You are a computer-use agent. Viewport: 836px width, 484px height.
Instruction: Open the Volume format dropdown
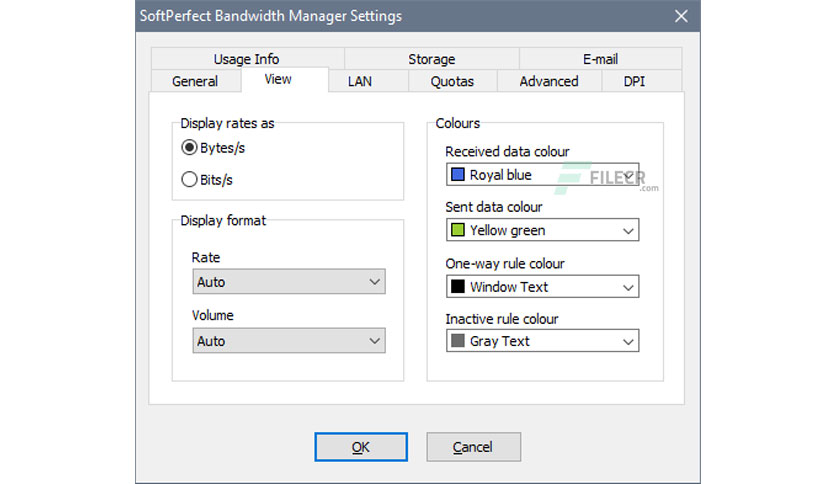tap(288, 341)
